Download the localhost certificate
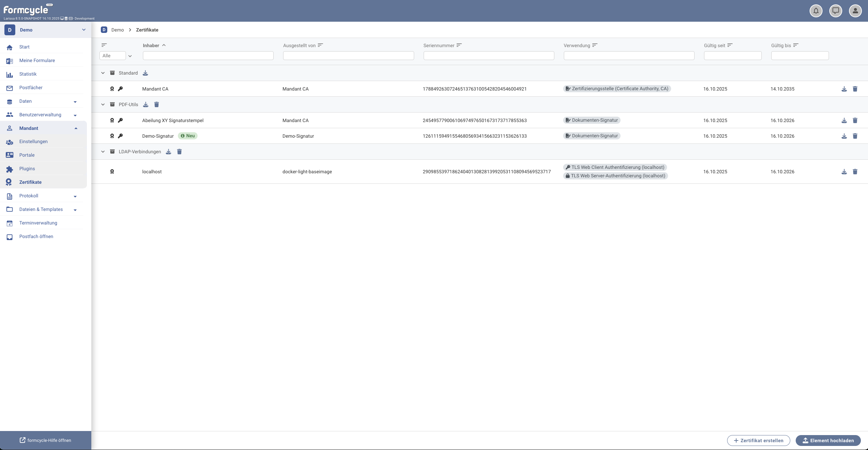This screenshot has height=450, width=868. 844,172
